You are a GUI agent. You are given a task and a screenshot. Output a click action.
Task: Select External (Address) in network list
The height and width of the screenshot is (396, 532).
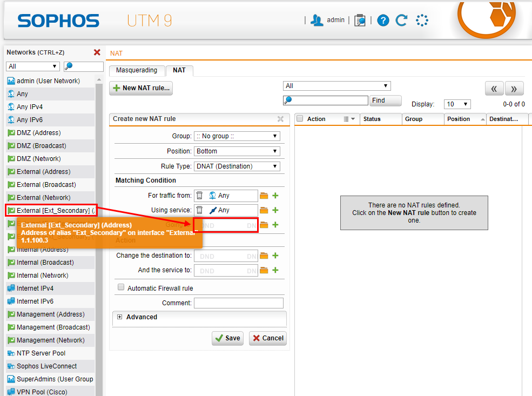(50, 172)
